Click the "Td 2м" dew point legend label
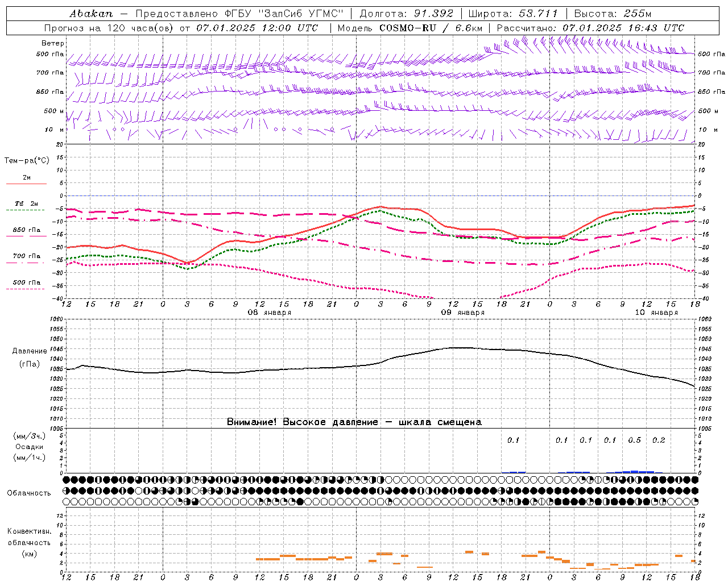Screen dimensions: 728x582 point(26,203)
